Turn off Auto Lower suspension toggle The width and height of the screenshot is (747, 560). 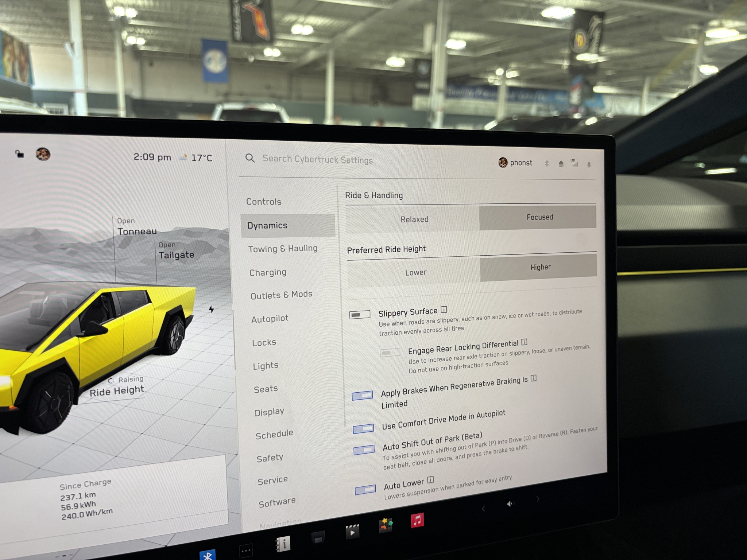click(x=365, y=489)
